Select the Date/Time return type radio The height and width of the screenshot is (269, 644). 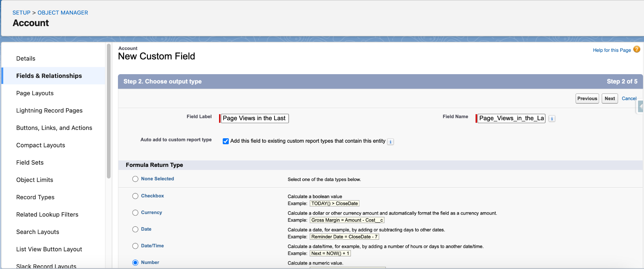[135, 246]
